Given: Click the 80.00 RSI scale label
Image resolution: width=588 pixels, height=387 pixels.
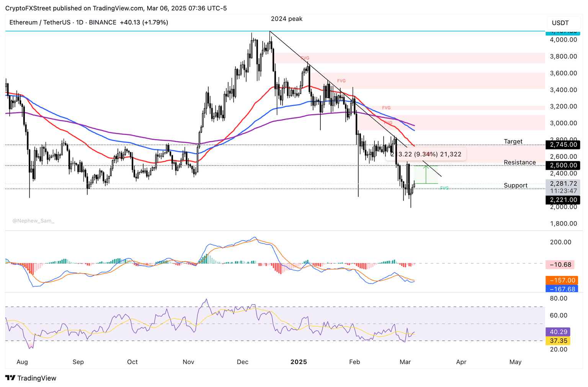Looking at the screenshot, I should [x=559, y=298].
